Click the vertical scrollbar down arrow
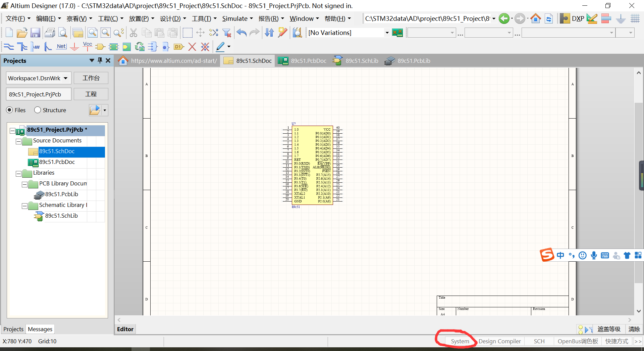This screenshot has height=351, width=644. click(x=639, y=311)
